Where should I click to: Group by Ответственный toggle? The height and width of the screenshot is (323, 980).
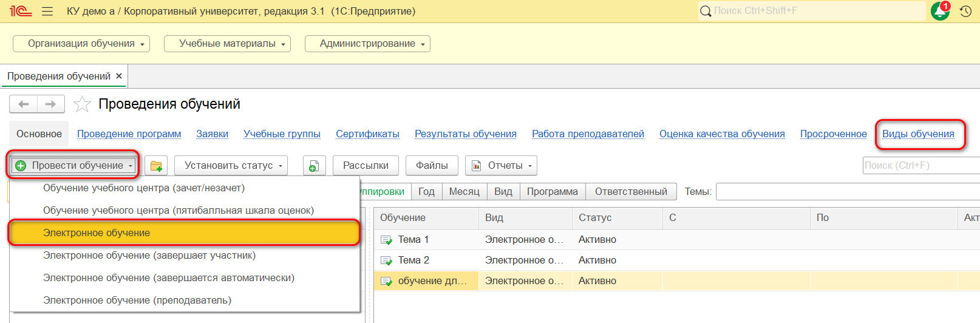click(631, 192)
